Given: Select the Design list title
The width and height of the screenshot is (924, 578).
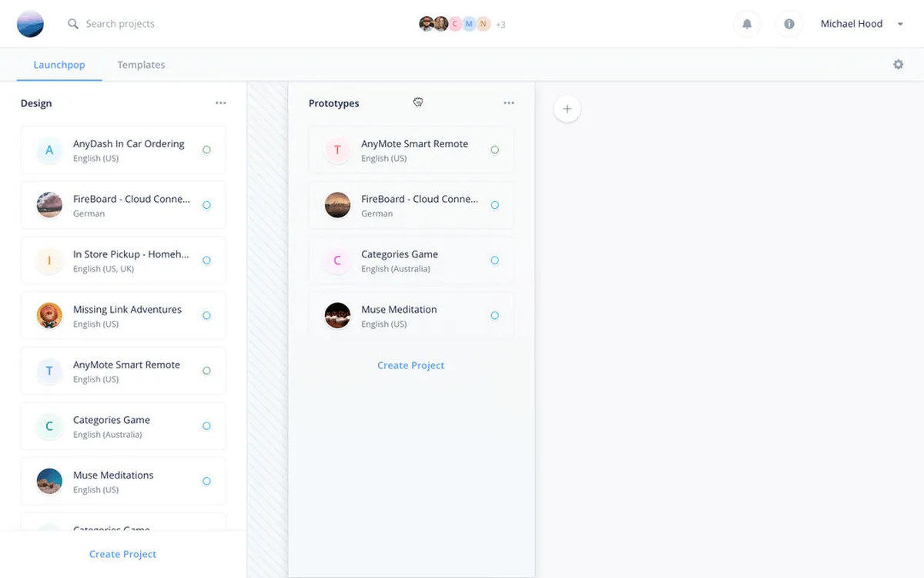Looking at the screenshot, I should coord(36,103).
